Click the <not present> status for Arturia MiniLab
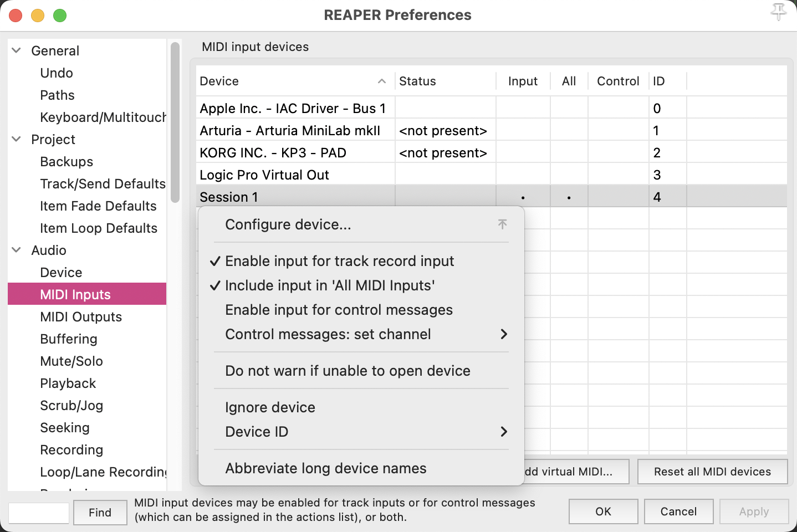 pyautogui.click(x=443, y=130)
